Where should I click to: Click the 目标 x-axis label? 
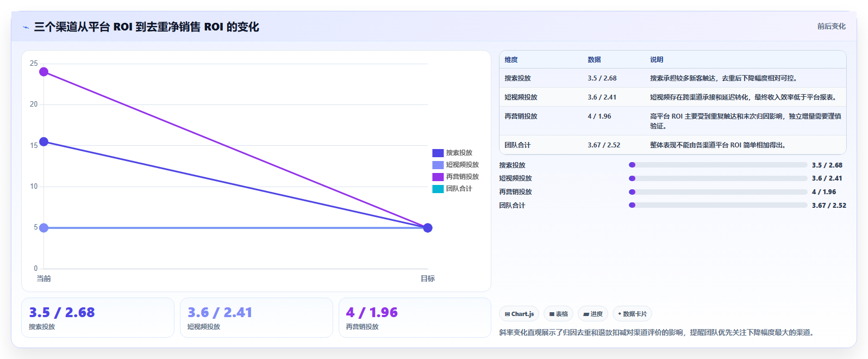[x=428, y=278]
